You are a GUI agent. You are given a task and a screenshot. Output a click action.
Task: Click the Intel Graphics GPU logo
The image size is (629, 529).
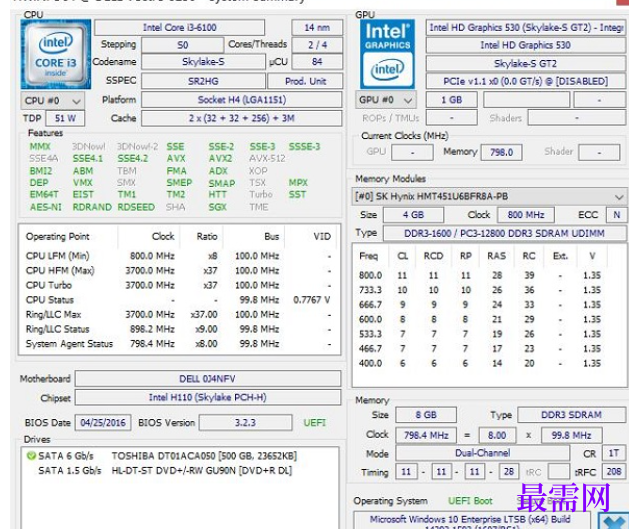coord(387,55)
